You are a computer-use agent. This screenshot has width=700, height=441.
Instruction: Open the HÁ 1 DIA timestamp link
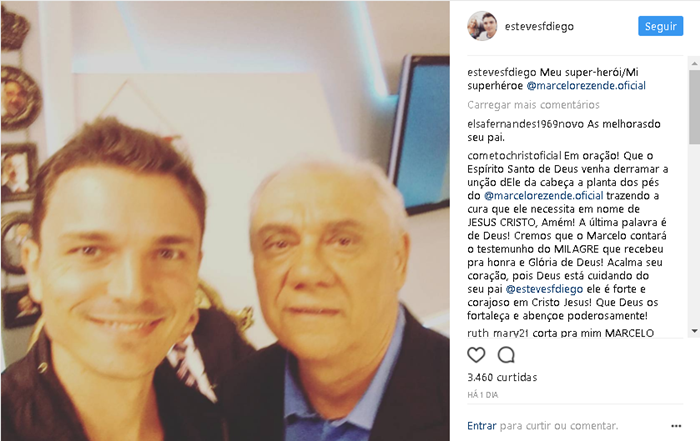(x=483, y=395)
